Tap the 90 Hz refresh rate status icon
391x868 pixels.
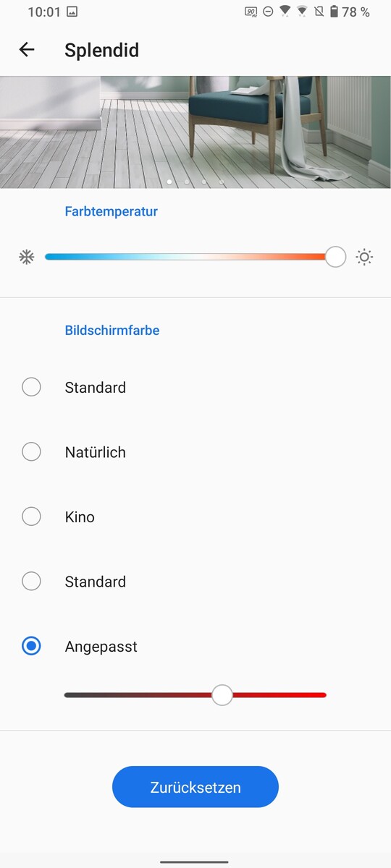pos(251,12)
